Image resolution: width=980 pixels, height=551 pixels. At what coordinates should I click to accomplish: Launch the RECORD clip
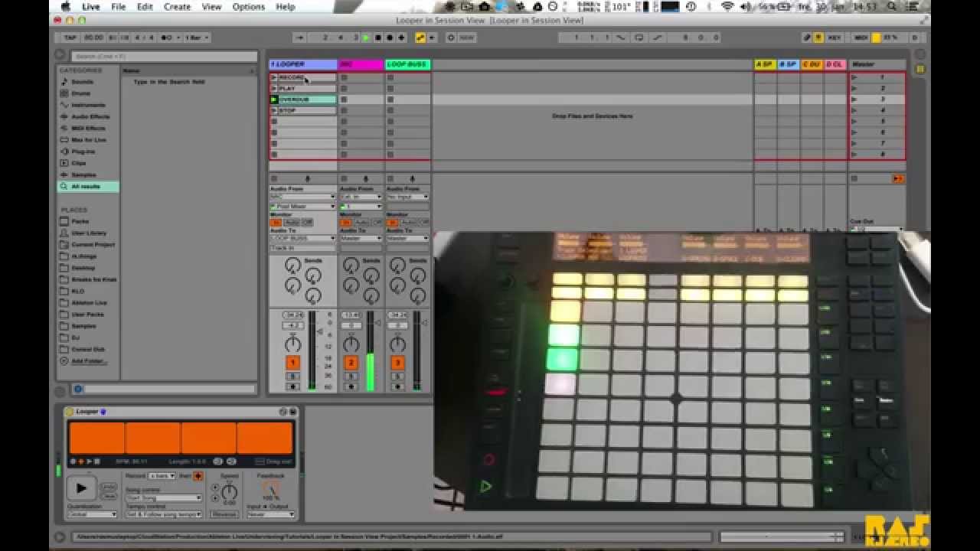pos(274,77)
